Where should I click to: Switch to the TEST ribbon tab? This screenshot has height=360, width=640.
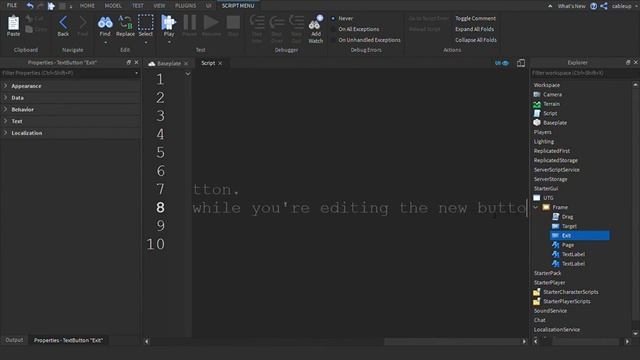click(x=138, y=6)
